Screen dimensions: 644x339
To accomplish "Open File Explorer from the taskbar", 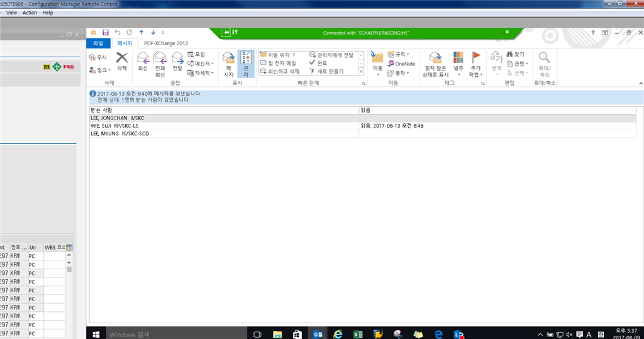I will pyautogui.click(x=277, y=334).
